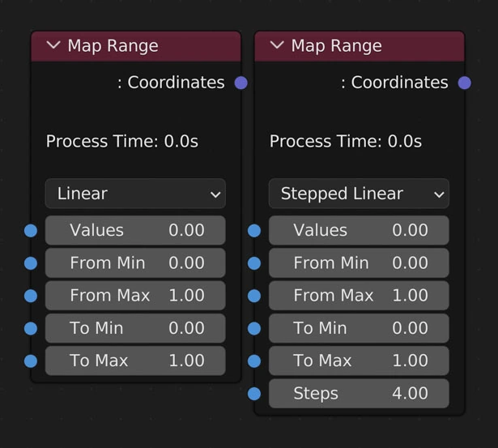Click the To Min socket on right node
This screenshot has height=448, width=498.
pyautogui.click(x=254, y=328)
